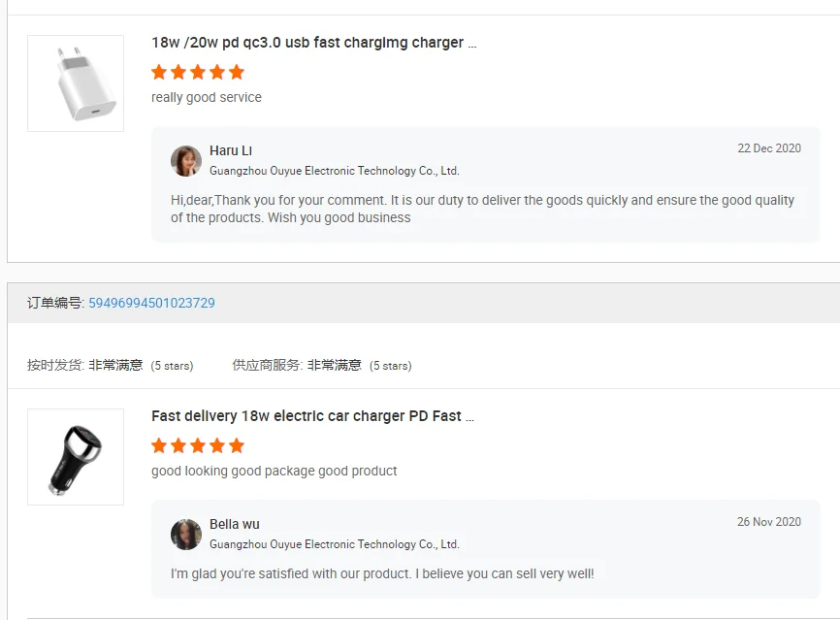Click Bella wu's reply message text
This screenshot has height=620, width=840.
(x=382, y=573)
